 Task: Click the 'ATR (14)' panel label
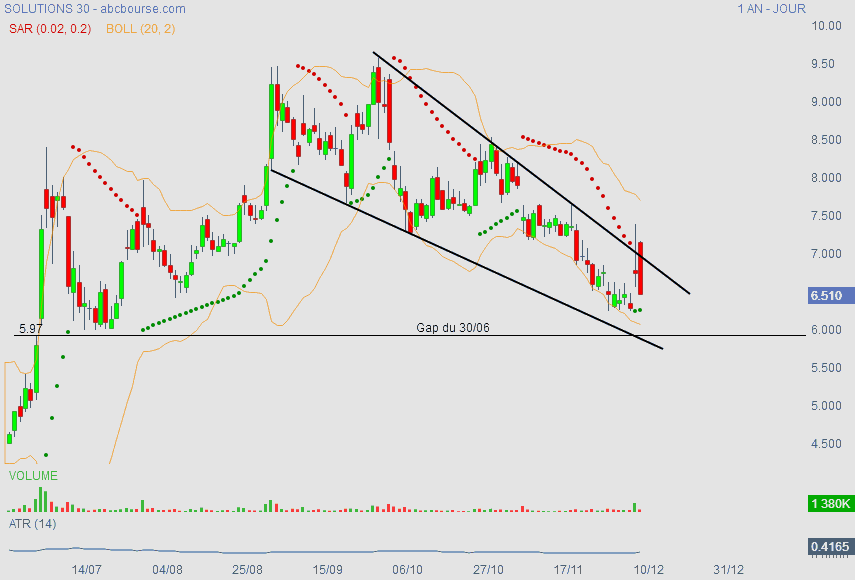click(x=33, y=524)
